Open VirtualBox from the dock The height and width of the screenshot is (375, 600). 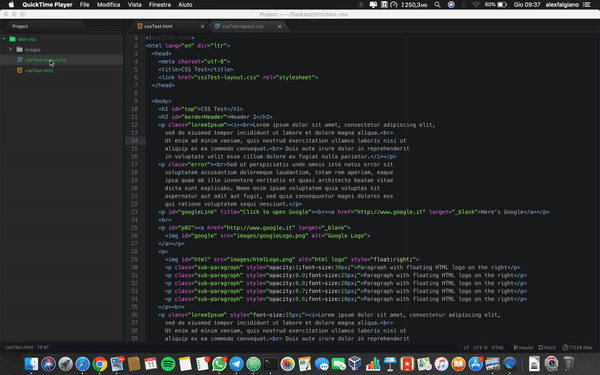tap(355, 364)
